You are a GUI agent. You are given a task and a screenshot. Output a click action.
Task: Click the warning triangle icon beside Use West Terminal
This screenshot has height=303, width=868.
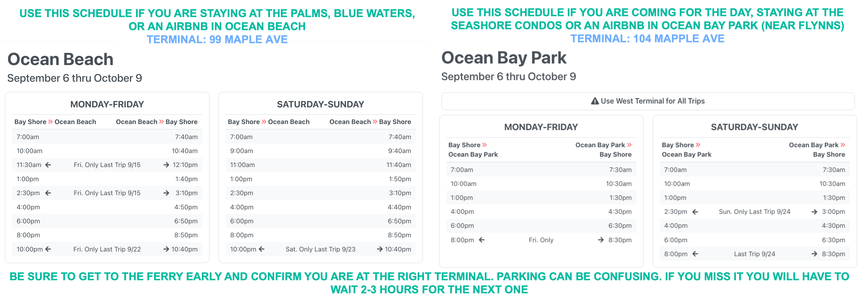point(595,101)
